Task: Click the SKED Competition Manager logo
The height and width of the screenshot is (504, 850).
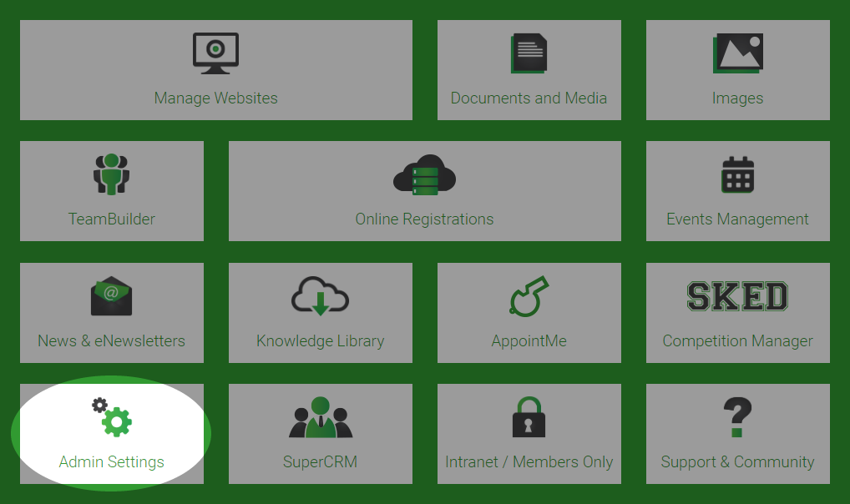Action: tap(738, 296)
